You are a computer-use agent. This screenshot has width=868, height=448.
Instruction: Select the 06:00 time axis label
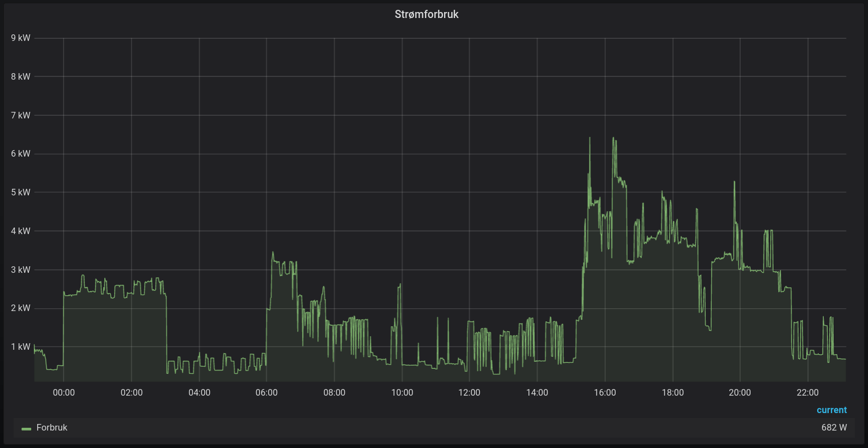(267, 392)
